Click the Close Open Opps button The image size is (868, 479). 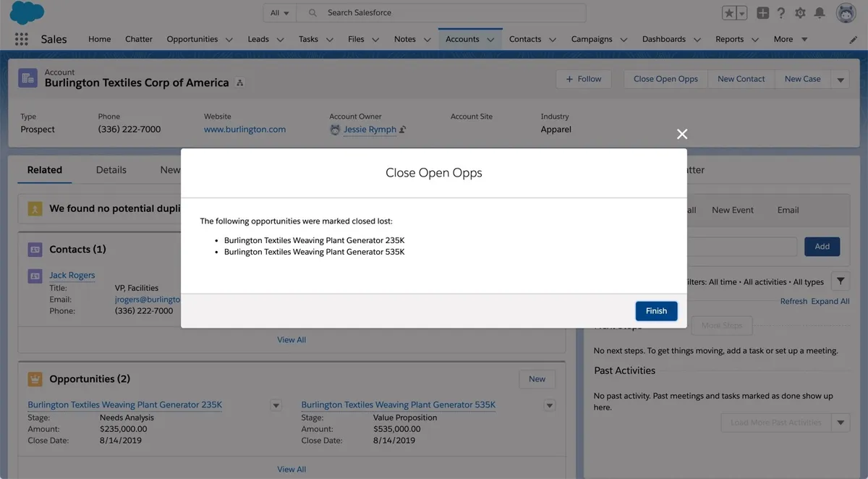(666, 79)
